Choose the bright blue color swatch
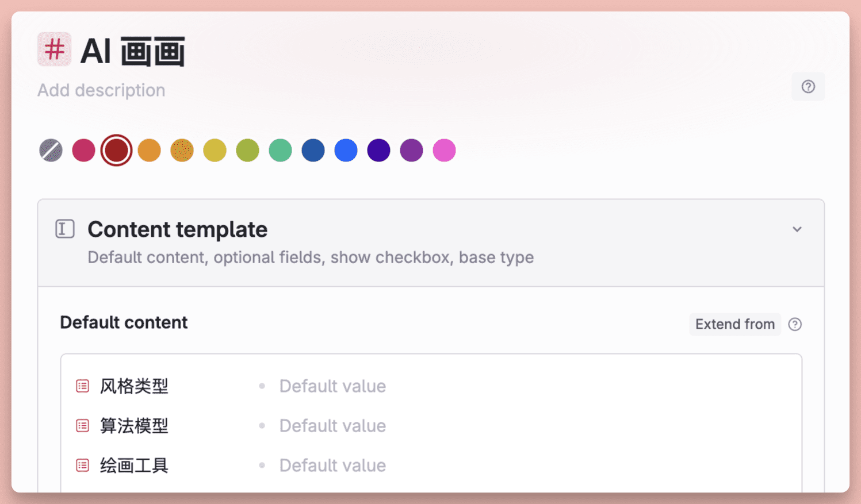Image resolution: width=861 pixels, height=504 pixels. pyautogui.click(x=346, y=151)
